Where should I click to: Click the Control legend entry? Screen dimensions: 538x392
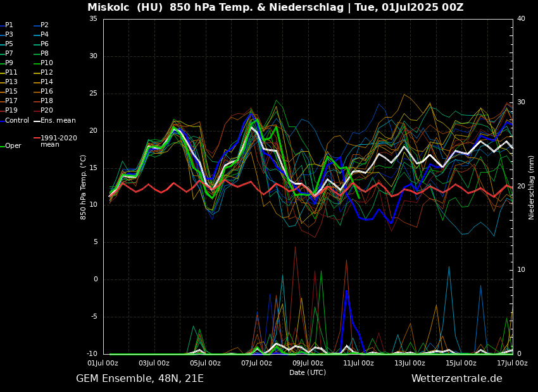tap(17, 120)
